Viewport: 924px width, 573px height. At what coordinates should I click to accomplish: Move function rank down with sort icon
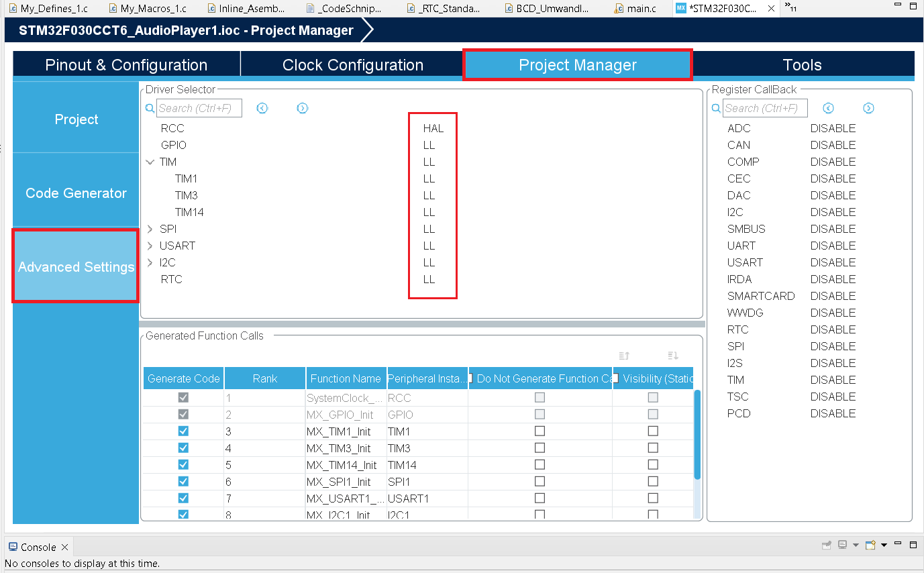point(673,356)
